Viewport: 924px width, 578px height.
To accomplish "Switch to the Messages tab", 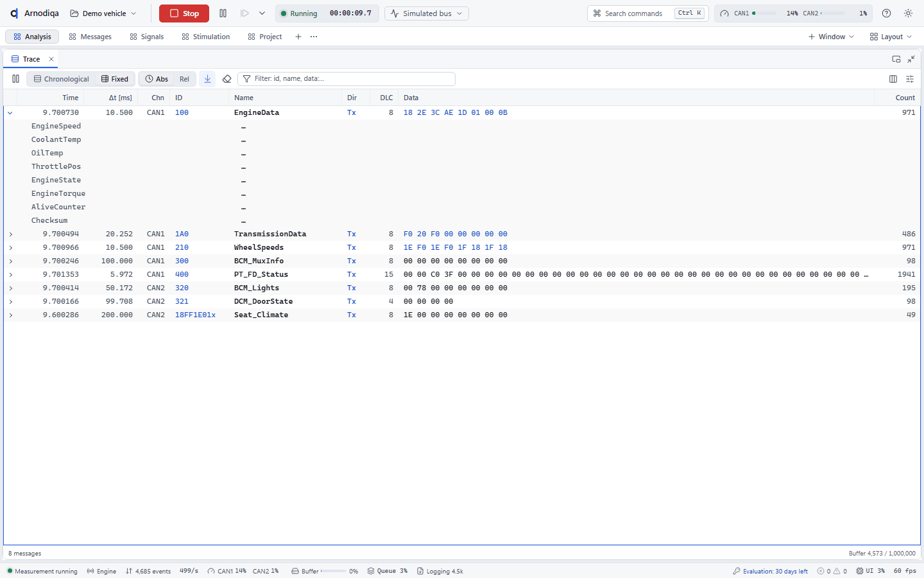I will 90,37.
